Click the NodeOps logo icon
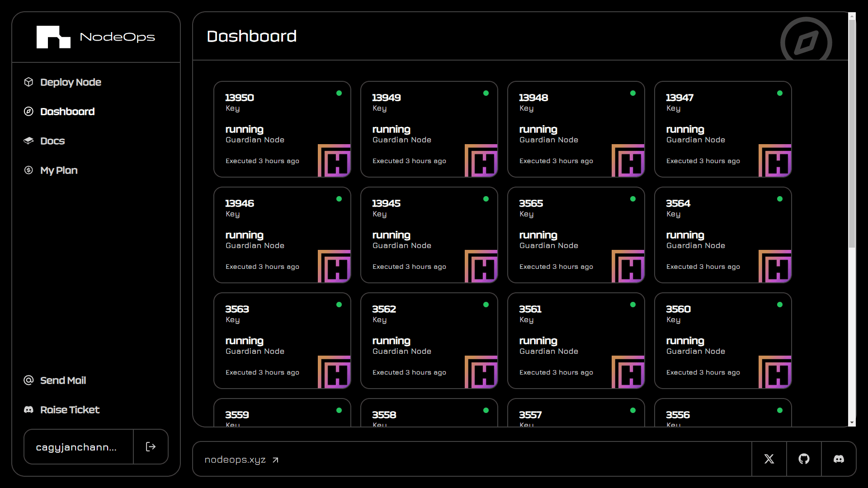The image size is (868, 488). coord(53,37)
